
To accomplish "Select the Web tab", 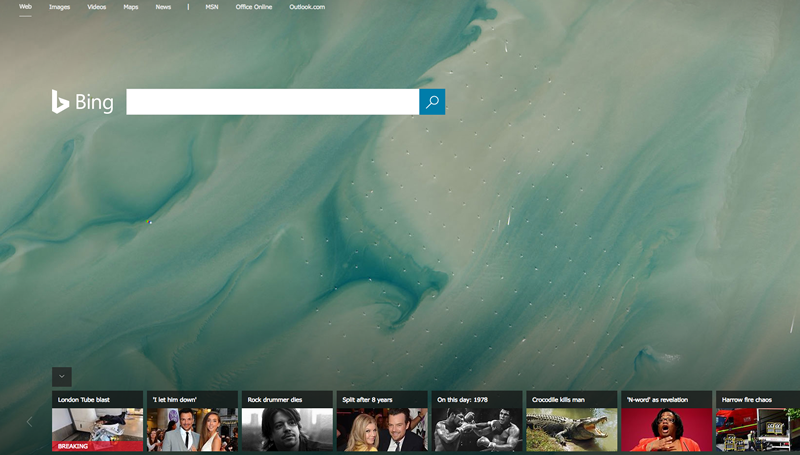I will coord(25,7).
